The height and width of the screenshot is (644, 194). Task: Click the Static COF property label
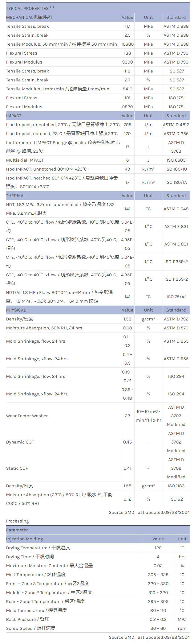pos(17,469)
